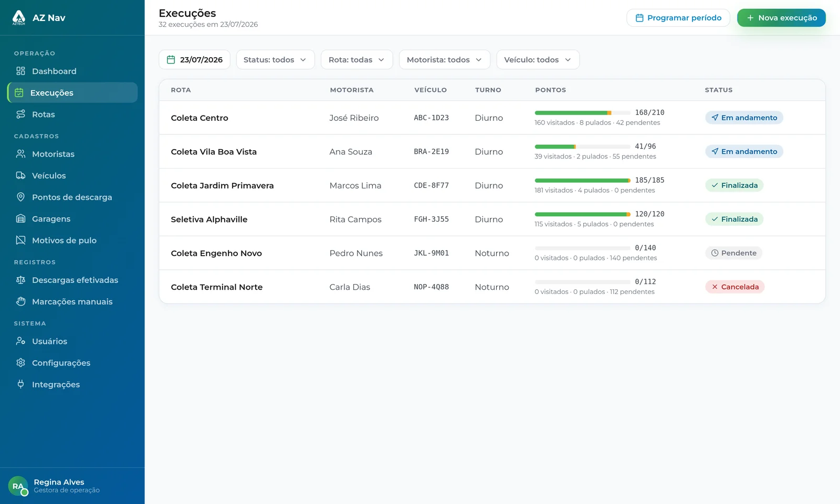Click the Configurações gear icon

click(x=20, y=362)
